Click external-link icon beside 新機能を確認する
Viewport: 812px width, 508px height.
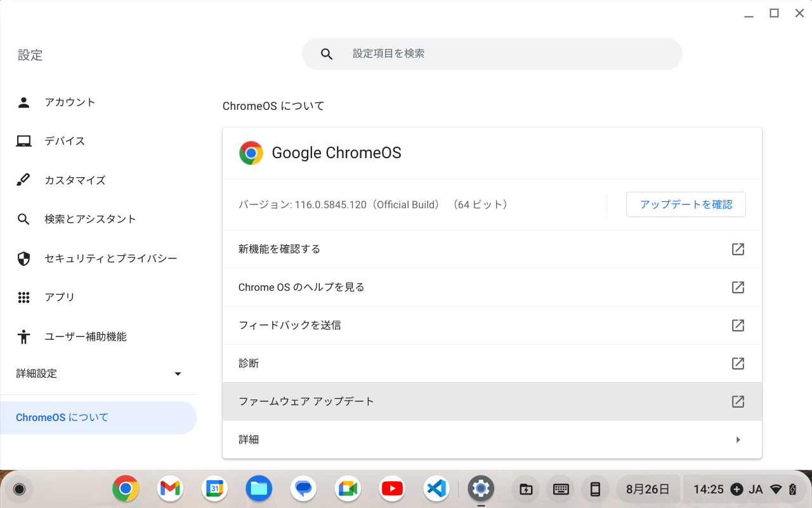tap(738, 249)
